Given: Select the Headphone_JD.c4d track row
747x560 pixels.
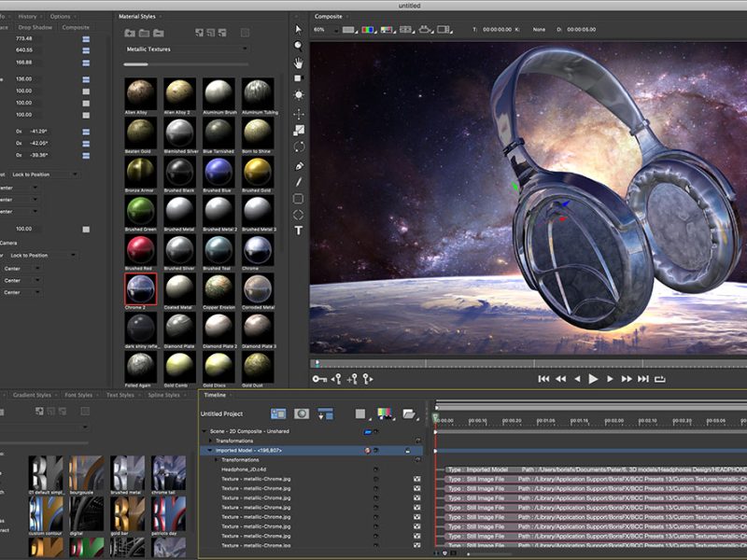Looking at the screenshot, I should (310, 469).
